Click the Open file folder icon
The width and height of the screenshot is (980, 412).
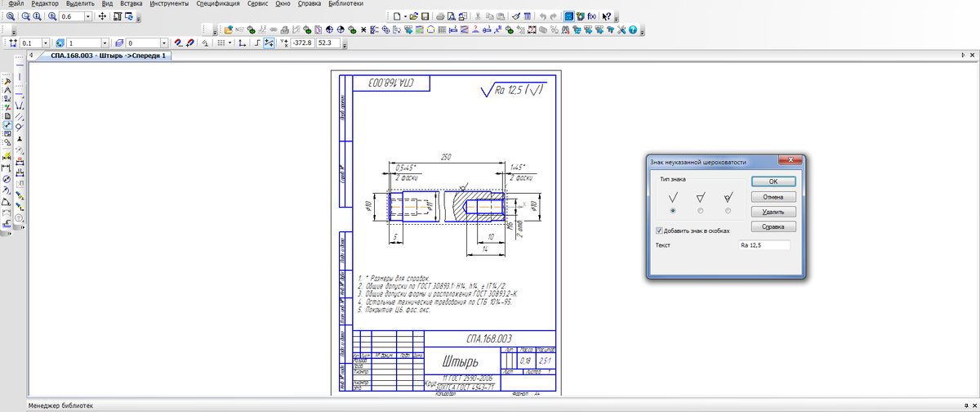point(413,16)
